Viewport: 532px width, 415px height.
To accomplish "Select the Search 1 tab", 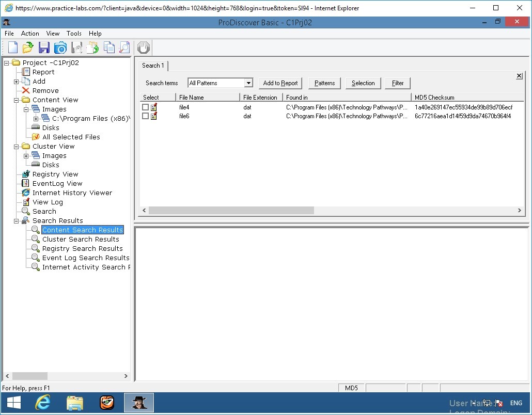I will (x=153, y=66).
